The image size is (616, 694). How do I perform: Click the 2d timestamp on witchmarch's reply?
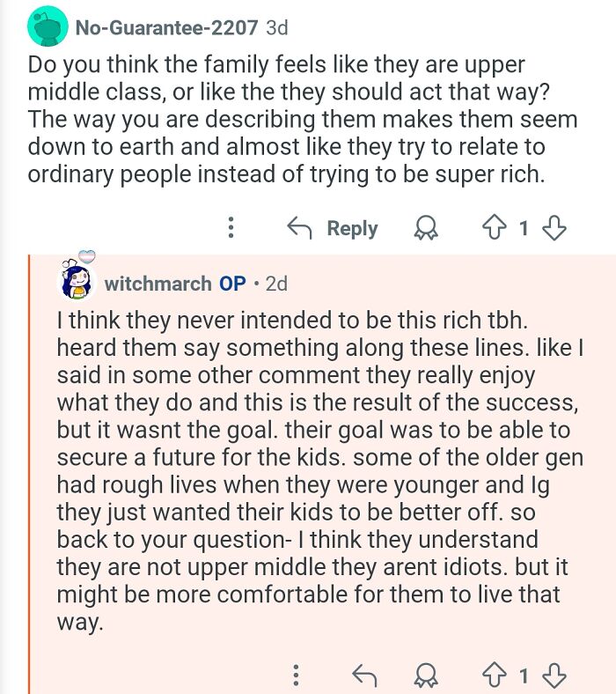[x=275, y=284]
